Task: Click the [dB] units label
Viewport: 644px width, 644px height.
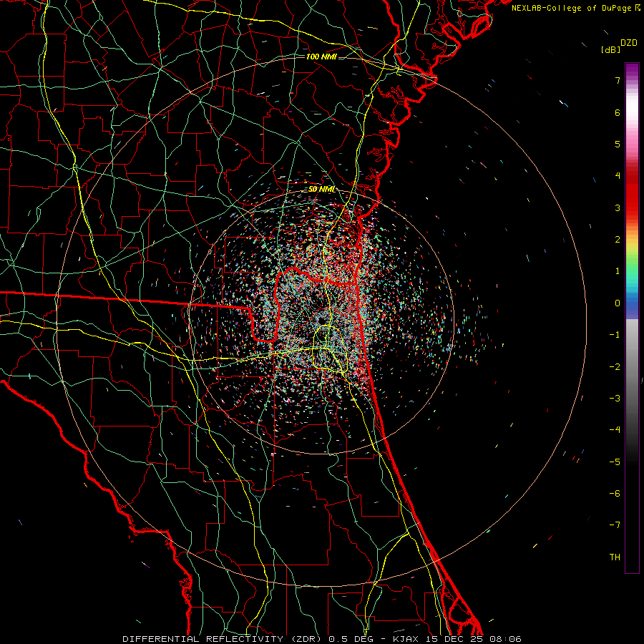Action: tap(611, 49)
